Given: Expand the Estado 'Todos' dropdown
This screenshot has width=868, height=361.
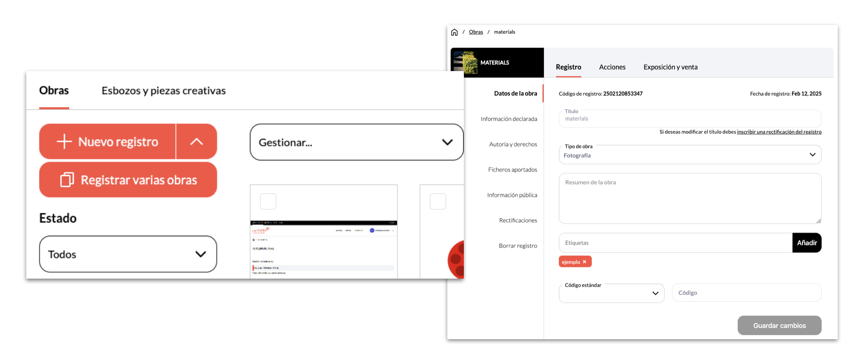Looking at the screenshot, I should [128, 254].
